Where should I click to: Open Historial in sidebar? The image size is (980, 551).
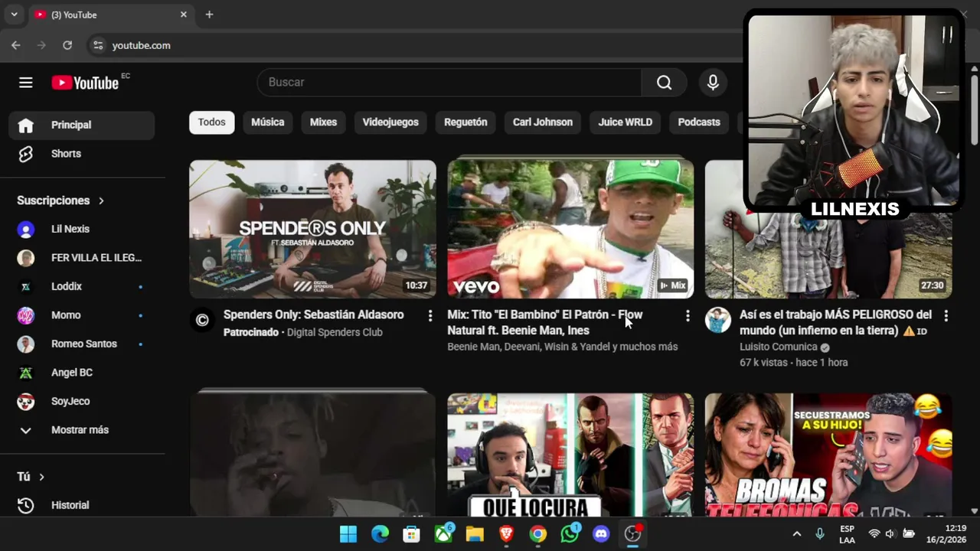tap(81, 505)
